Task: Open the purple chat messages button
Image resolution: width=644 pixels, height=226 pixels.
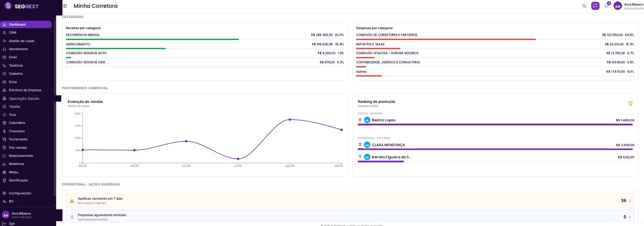Action: 595,6
